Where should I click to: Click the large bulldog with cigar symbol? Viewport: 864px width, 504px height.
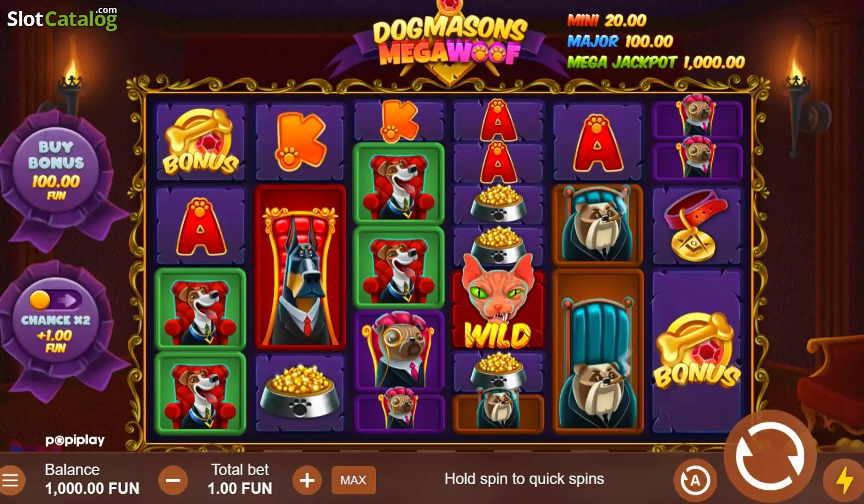pyautogui.click(x=597, y=352)
